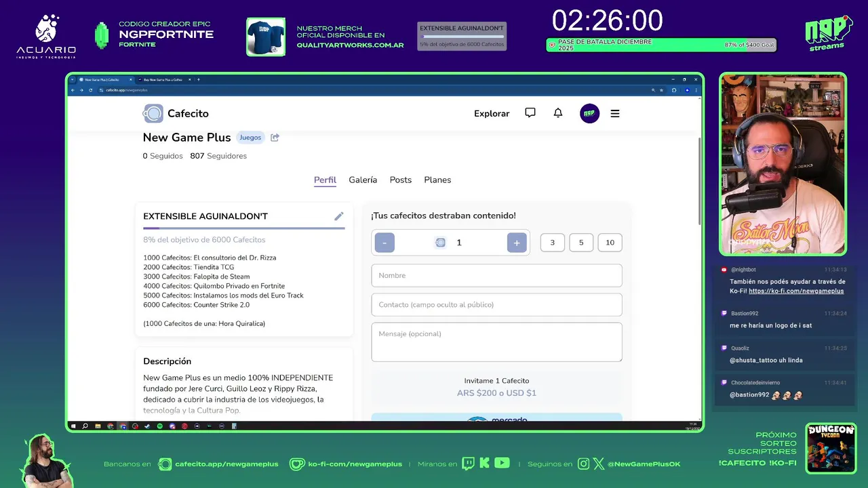Open the 807 Seguidores list
The height and width of the screenshot is (488, 868).
[x=218, y=156]
